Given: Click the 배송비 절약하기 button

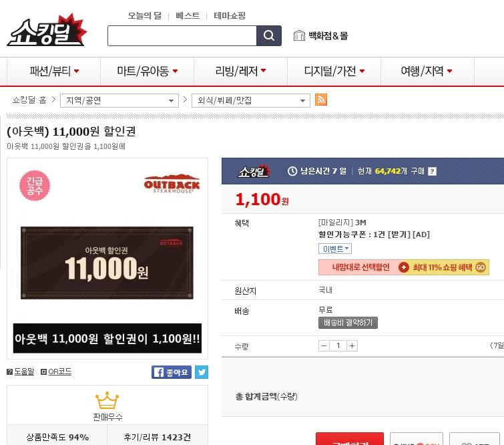Looking at the screenshot, I should click(348, 323).
